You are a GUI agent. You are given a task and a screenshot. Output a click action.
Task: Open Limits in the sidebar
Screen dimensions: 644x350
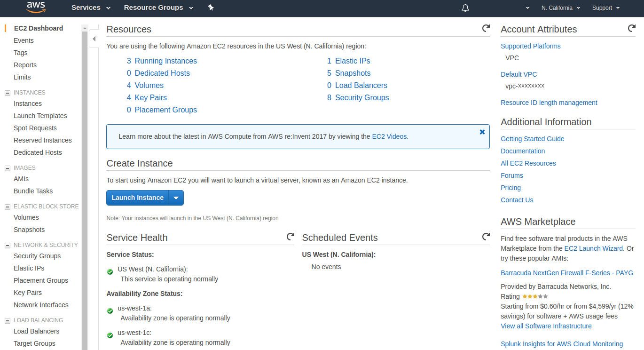[x=22, y=77]
